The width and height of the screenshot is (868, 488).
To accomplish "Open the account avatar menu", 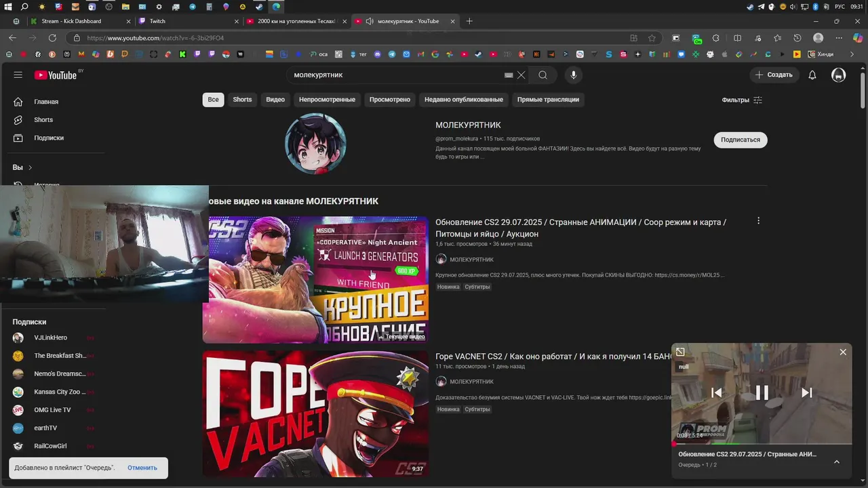I will click(839, 75).
